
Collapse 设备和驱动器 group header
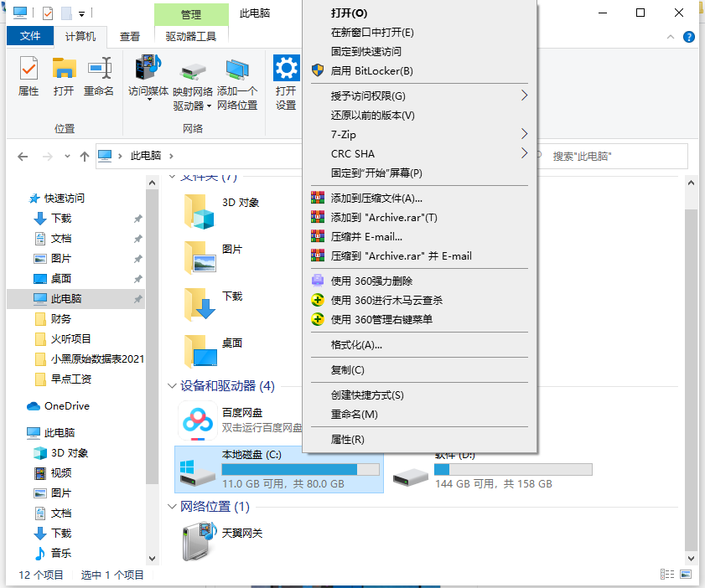pyautogui.click(x=174, y=386)
